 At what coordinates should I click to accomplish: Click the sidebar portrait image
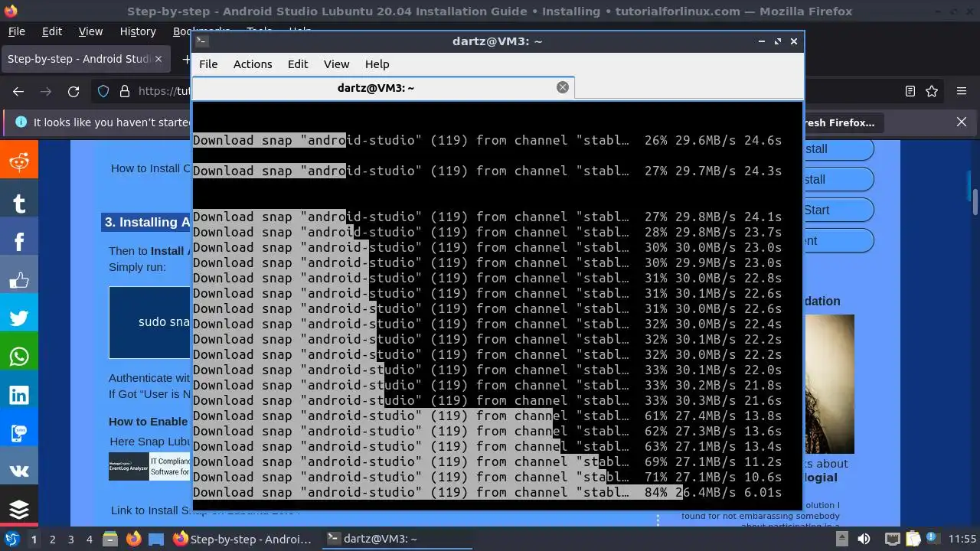(x=829, y=384)
